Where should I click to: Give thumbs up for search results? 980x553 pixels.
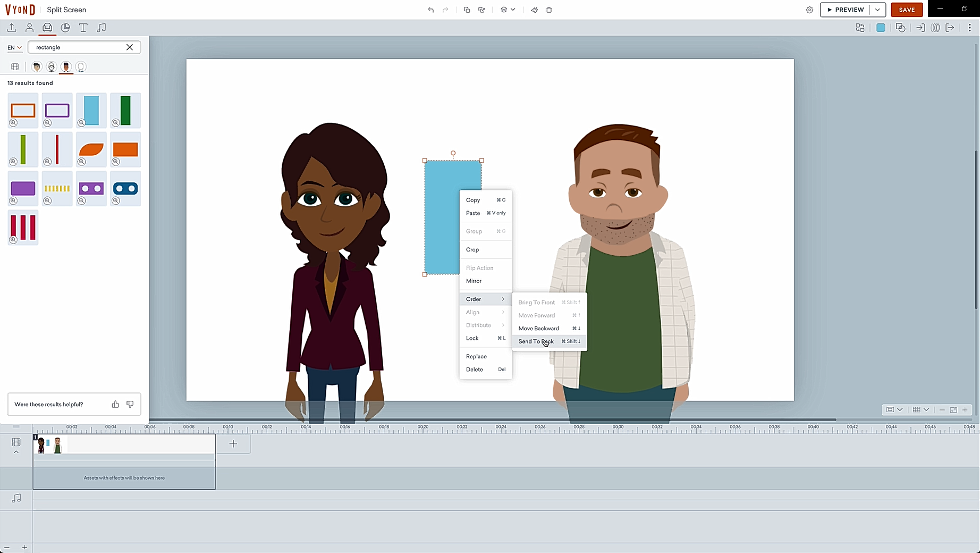[x=115, y=404]
